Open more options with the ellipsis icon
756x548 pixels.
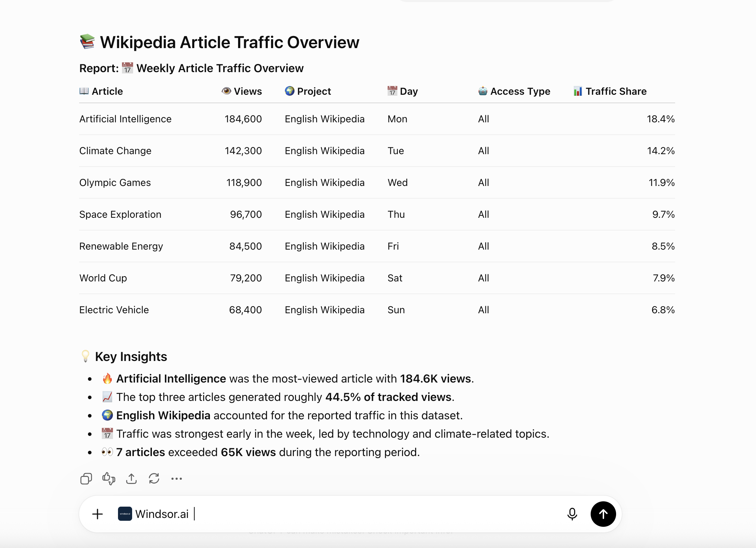(x=177, y=479)
